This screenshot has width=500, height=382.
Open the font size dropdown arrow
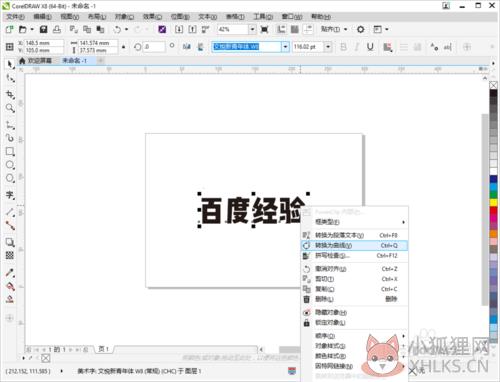(x=328, y=47)
